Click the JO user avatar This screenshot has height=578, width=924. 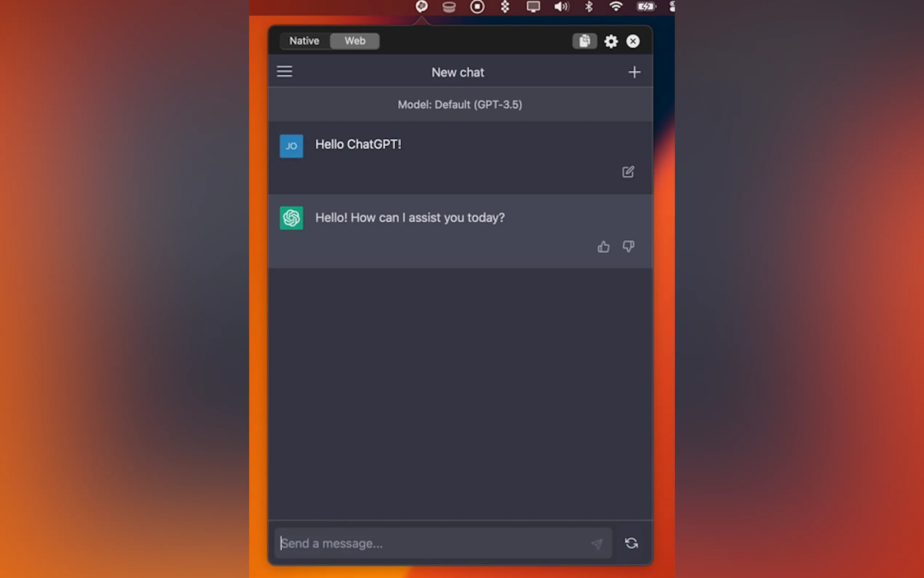[291, 146]
